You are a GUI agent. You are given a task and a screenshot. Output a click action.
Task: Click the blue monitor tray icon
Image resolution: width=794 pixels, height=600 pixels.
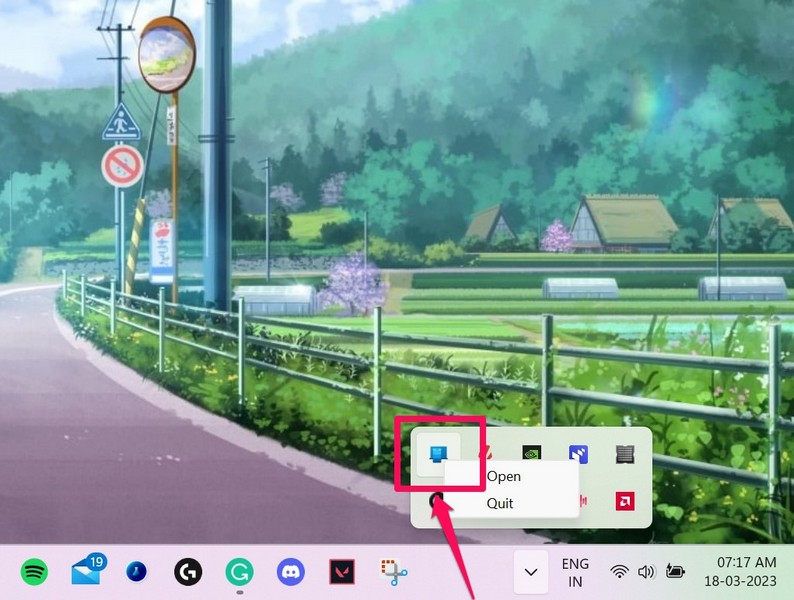437,454
